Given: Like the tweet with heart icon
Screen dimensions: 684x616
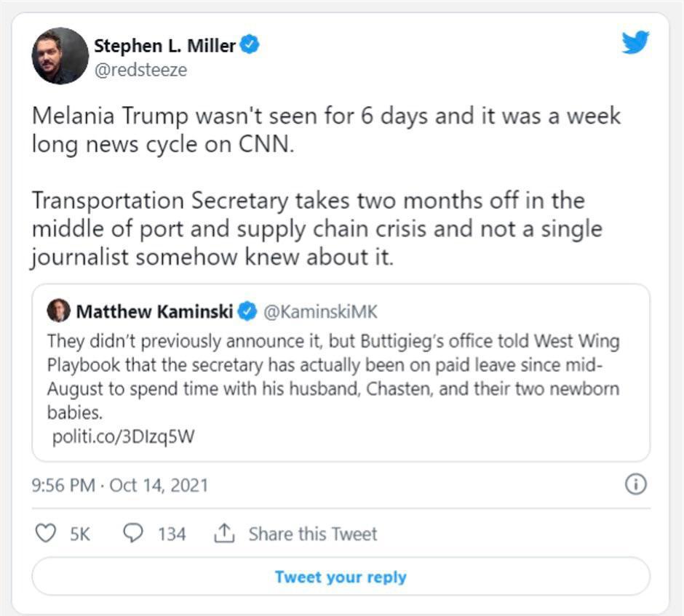Looking at the screenshot, I should coord(46,534).
